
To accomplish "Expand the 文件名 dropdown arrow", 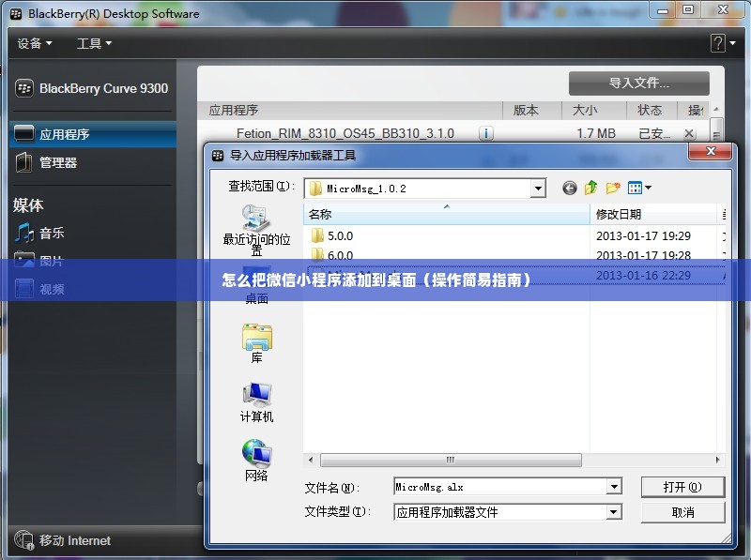I will click(x=614, y=487).
